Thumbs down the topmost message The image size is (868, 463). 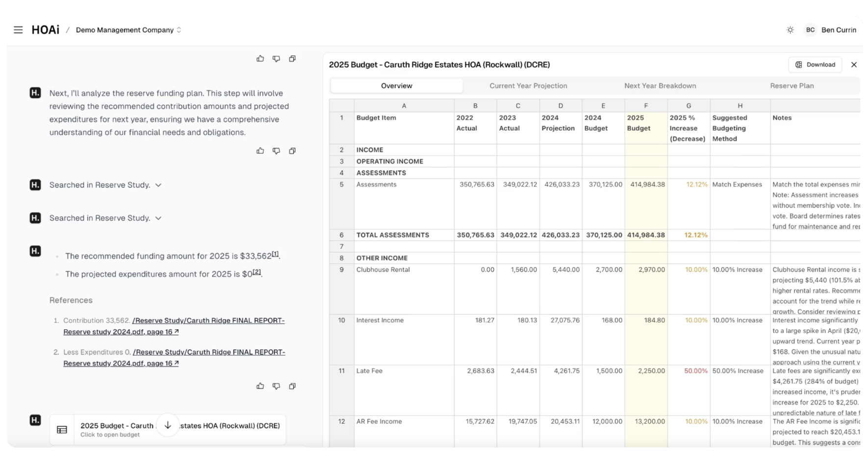tap(276, 59)
